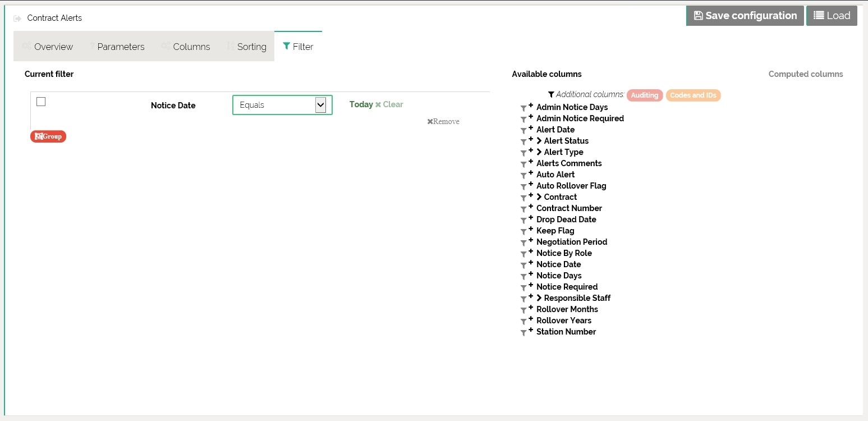Image resolution: width=868 pixels, height=421 pixels.
Task: Click the Save configuration button
Action: point(745,16)
